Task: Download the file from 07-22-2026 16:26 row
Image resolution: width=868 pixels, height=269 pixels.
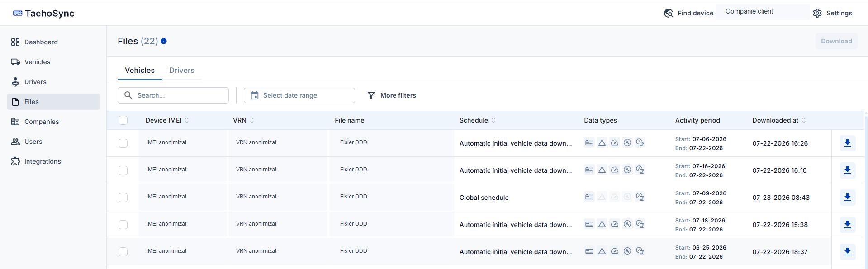Action: click(x=848, y=143)
